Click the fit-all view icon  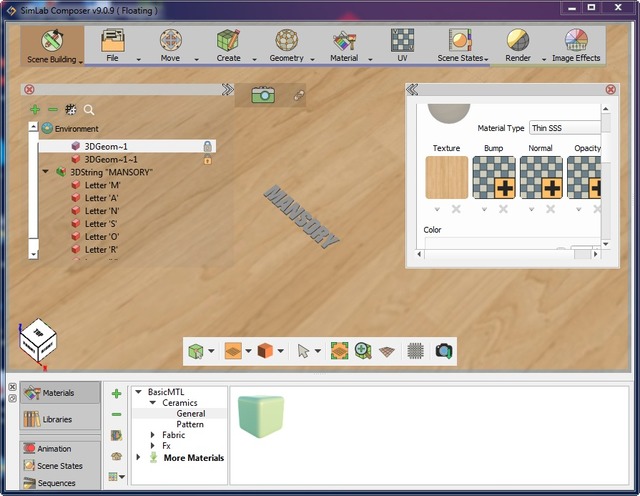(x=340, y=351)
